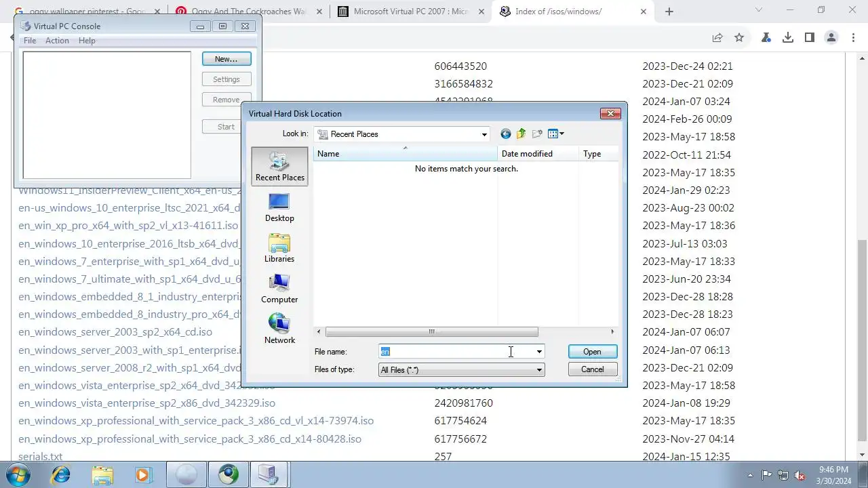Open File menu in Virtual PC Console
This screenshot has height=488, width=868.
[30, 41]
